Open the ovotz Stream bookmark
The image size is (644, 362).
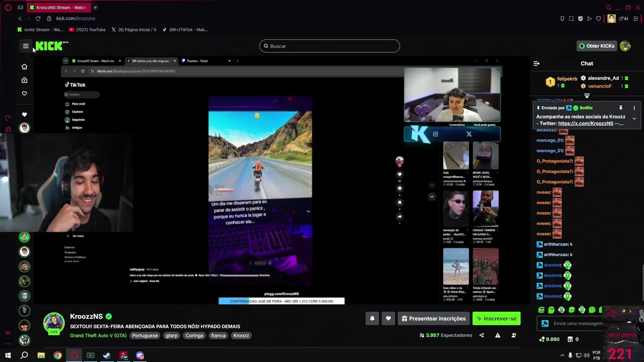[40, 30]
